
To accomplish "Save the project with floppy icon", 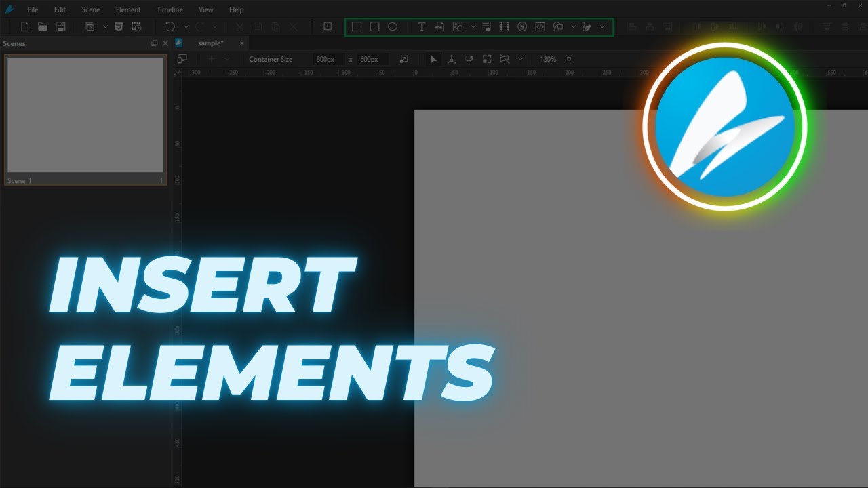I will [x=60, y=27].
